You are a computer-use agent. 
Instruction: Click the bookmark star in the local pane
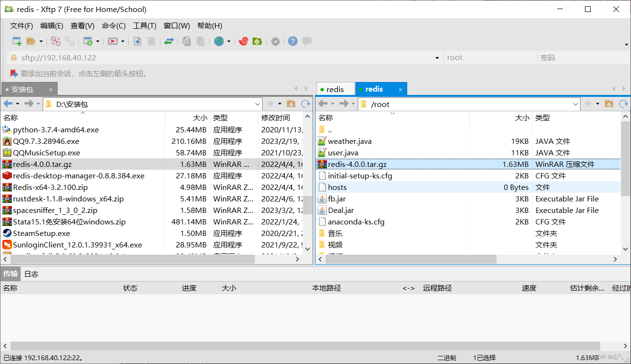[x=270, y=104]
